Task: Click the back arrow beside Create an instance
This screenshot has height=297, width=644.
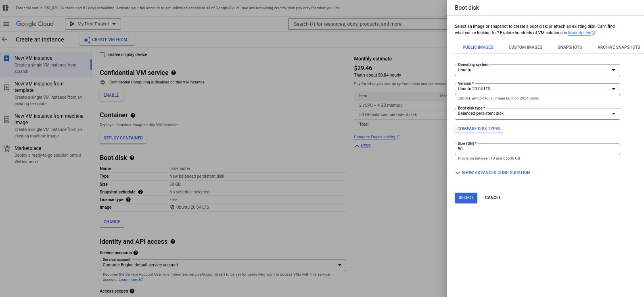Action: (5, 39)
